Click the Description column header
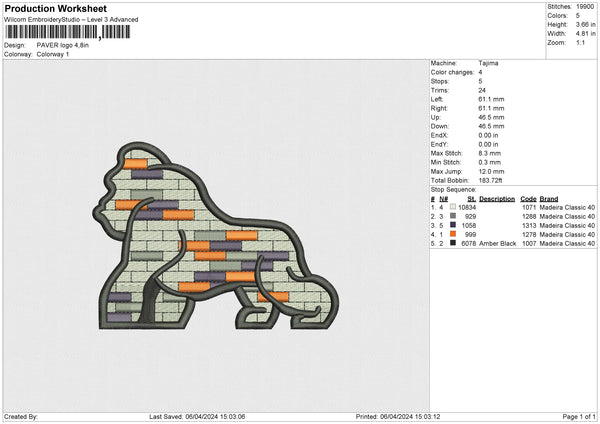This screenshot has height=424, width=600. point(497,199)
